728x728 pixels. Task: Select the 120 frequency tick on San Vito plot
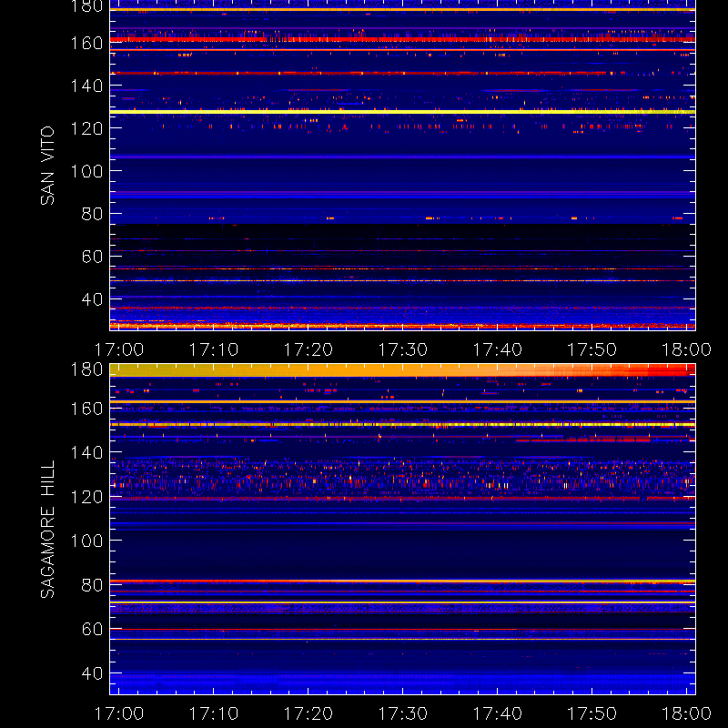point(86,128)
